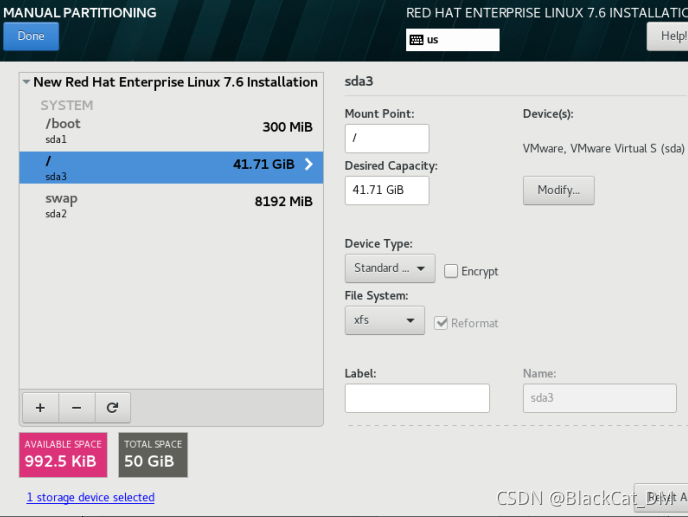Open the File System dropdown showing xfs
688x517 pixels.
click(x=385, y=320)
